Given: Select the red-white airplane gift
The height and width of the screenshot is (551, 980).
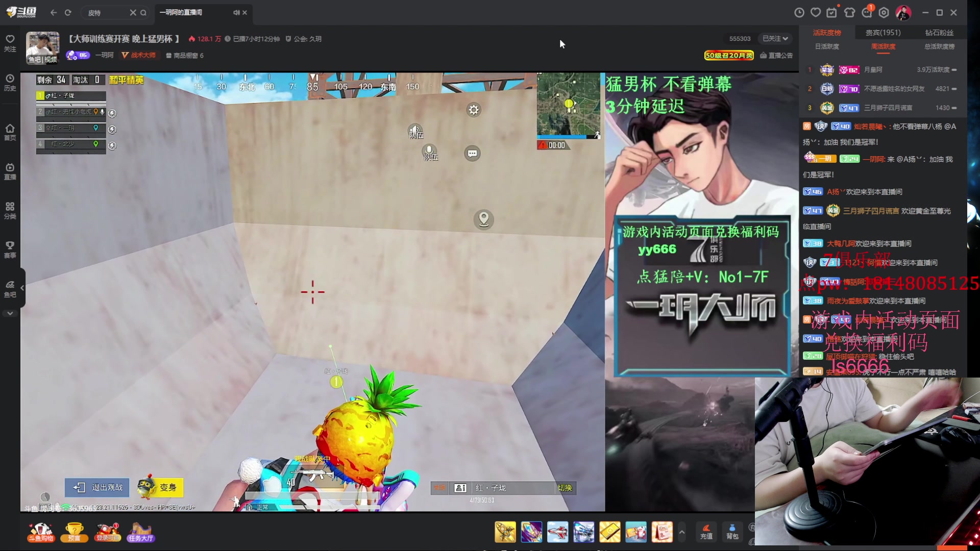Looking at the screenshot, I should (x=557, y=532).
